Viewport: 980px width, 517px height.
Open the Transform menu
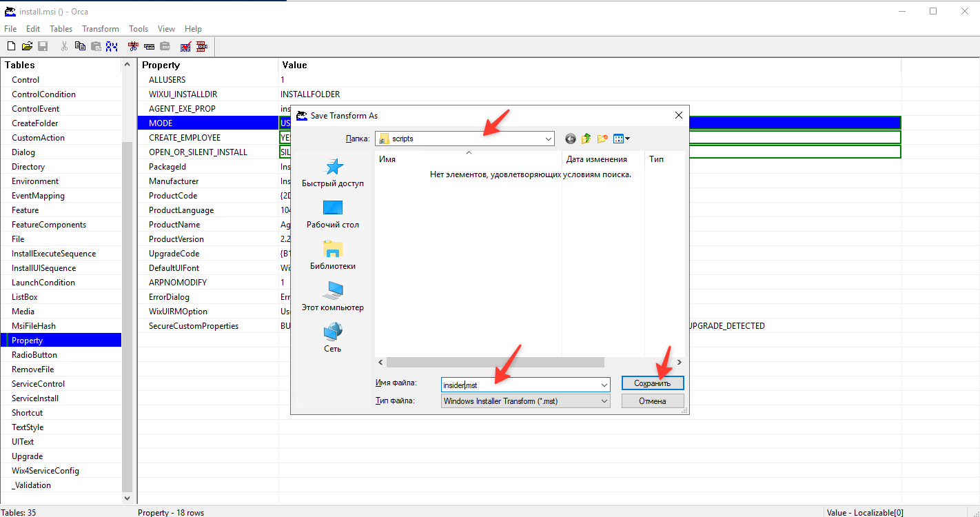coord(101,29)
